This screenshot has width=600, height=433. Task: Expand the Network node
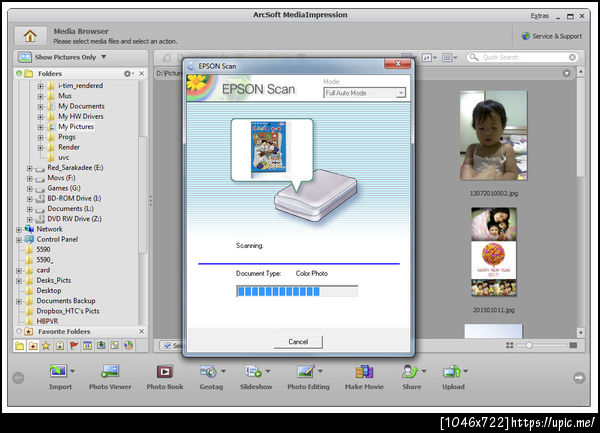(19, 230)
